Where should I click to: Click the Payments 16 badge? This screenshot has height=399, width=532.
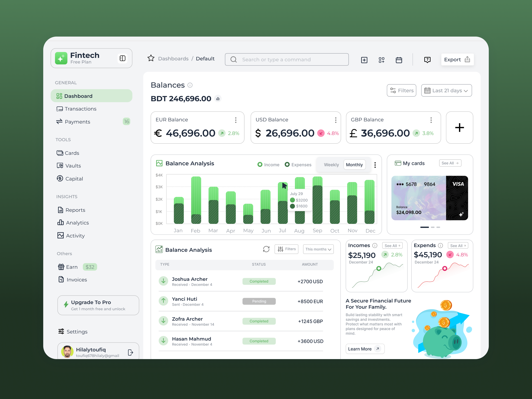(127, 122)
